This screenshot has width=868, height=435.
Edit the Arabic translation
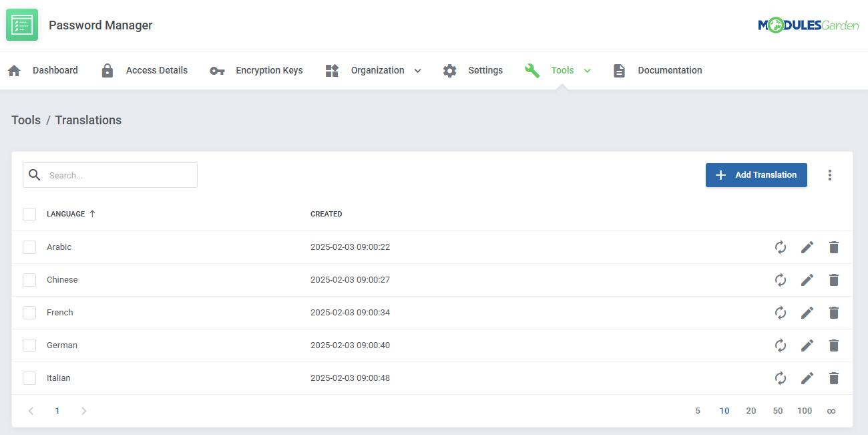click(807, 247)
